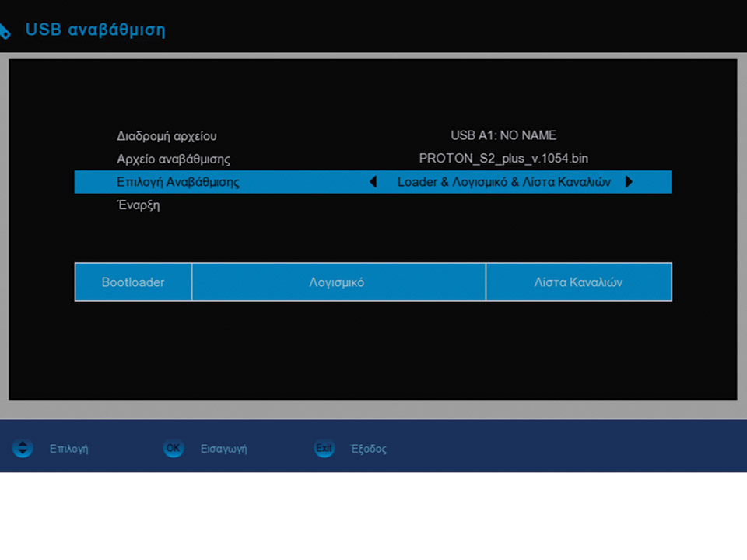Click the 'Έξοδος' label to leave
The width and height of the screenshot is (747, 560).
coord(369,449)
